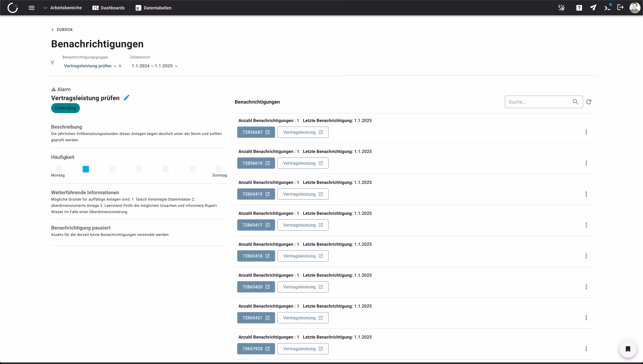Open Vertragsleistung prüfen group dropdown
The image size is (643, 364).
(x=90, y=66)
